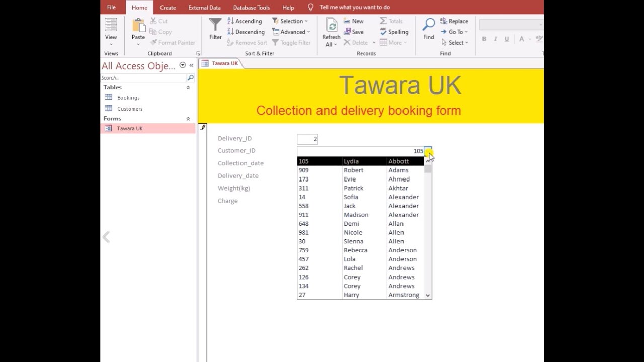Click the Totals sigma command
The width and height of the screenshot is (644, 362).
391,21
